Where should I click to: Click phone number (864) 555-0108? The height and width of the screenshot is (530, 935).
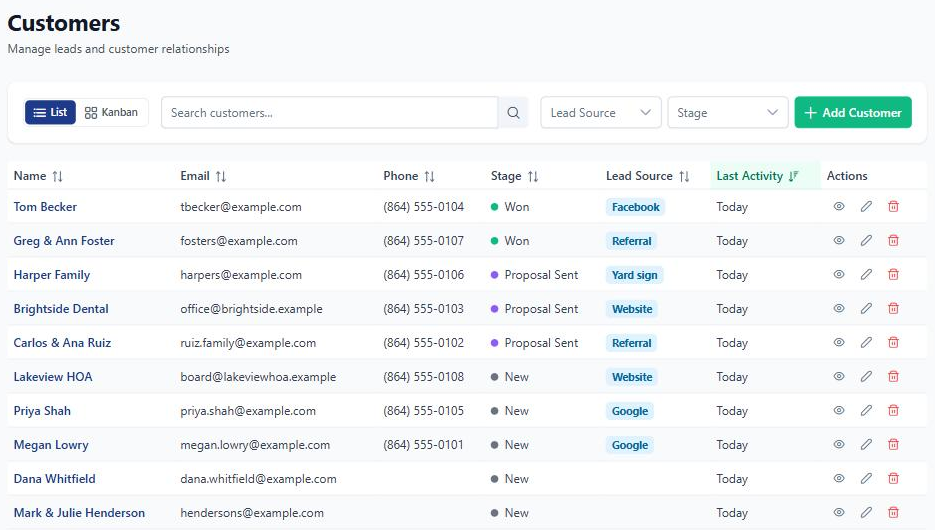tap(423, 377)
